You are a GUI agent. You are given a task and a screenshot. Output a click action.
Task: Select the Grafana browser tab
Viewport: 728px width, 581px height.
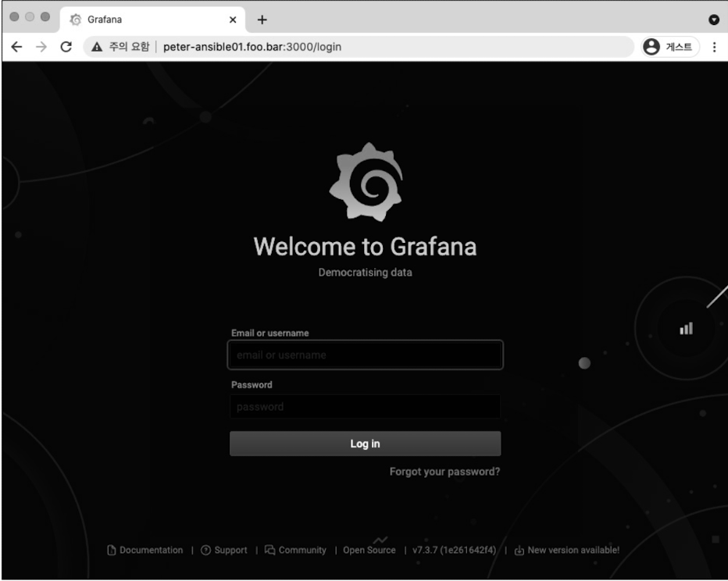[x=152, y=20]
